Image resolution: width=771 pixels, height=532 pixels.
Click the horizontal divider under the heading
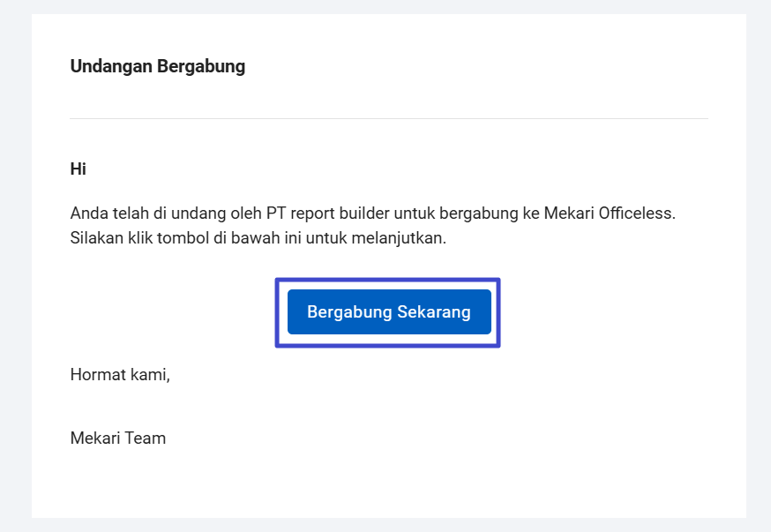[x=388, y=118]
